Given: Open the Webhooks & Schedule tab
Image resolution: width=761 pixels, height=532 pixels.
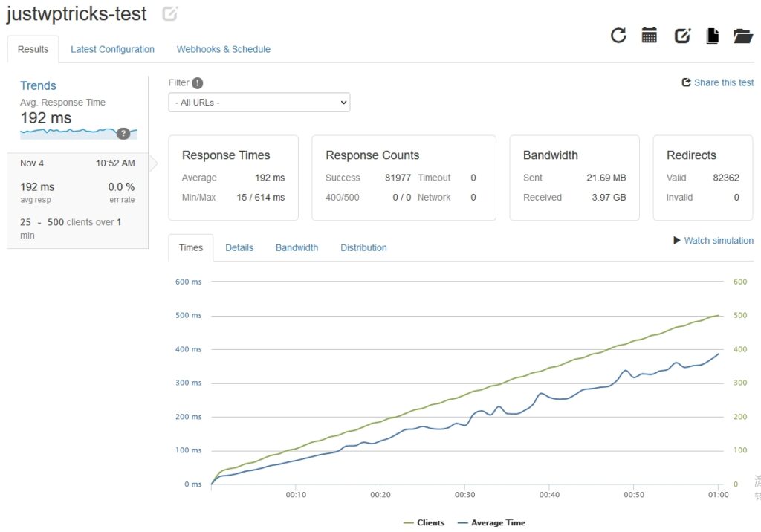Looking at the screenshot, I should (x=223, y=49).
